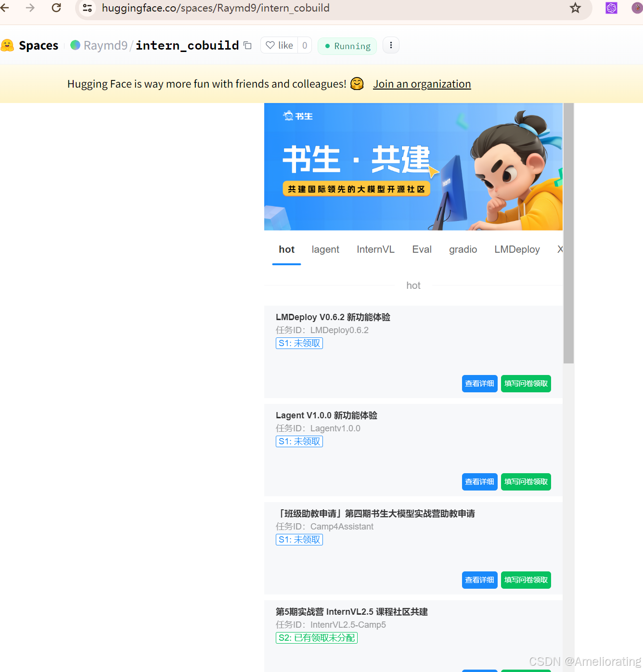Image resolution: width=643 pixels, height=672 pixels.
Task: Select the Eval tab
Action: click(422, 249)
